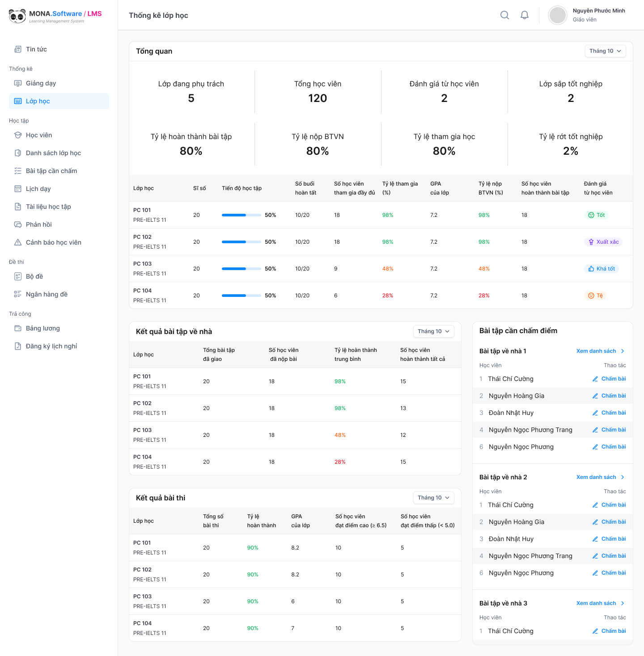Viewport: 644px width, 656px height.
Task: Expand Tháng 10 filter in Kết quả bài thi
Action: [x=433, y=498]
